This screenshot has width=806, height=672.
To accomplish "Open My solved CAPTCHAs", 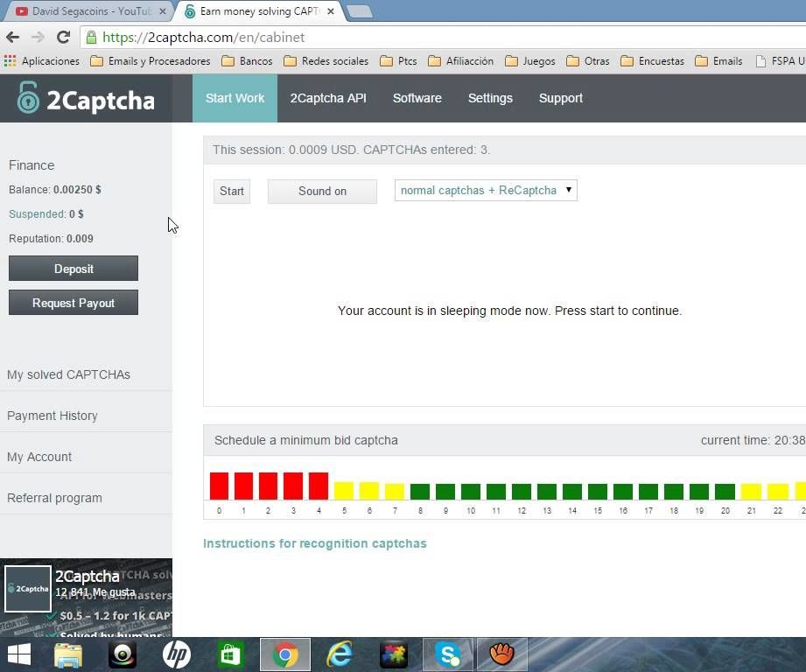I will pos(68,374).
